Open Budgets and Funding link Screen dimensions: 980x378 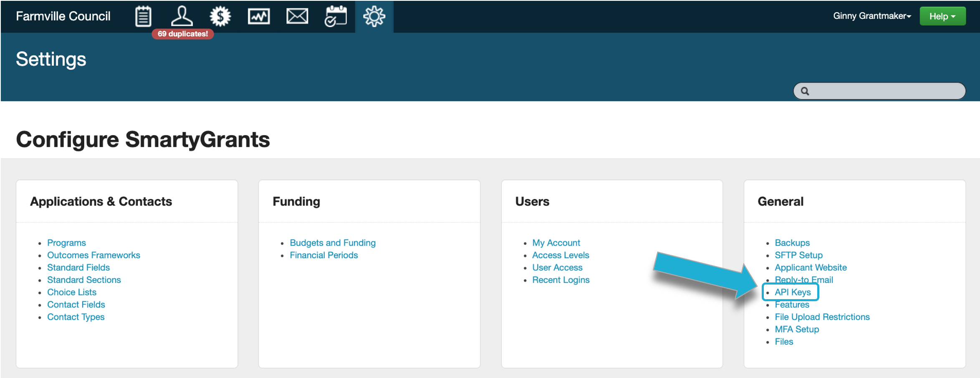tap(333, 243)
